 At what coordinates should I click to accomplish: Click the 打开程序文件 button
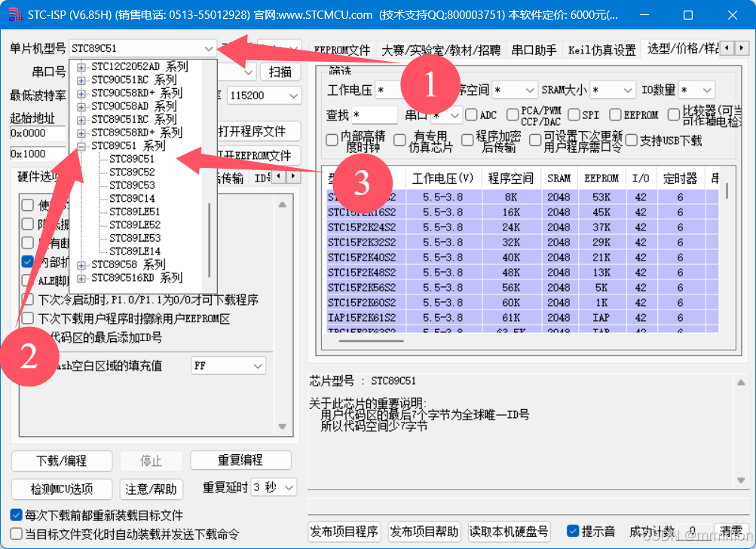tap(259, 131)
